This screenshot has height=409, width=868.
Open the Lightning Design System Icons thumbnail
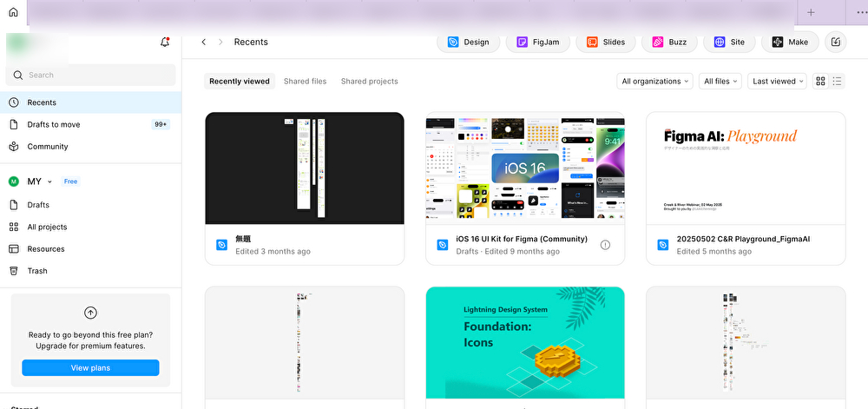pyautogui.click(x=525, y=343)
